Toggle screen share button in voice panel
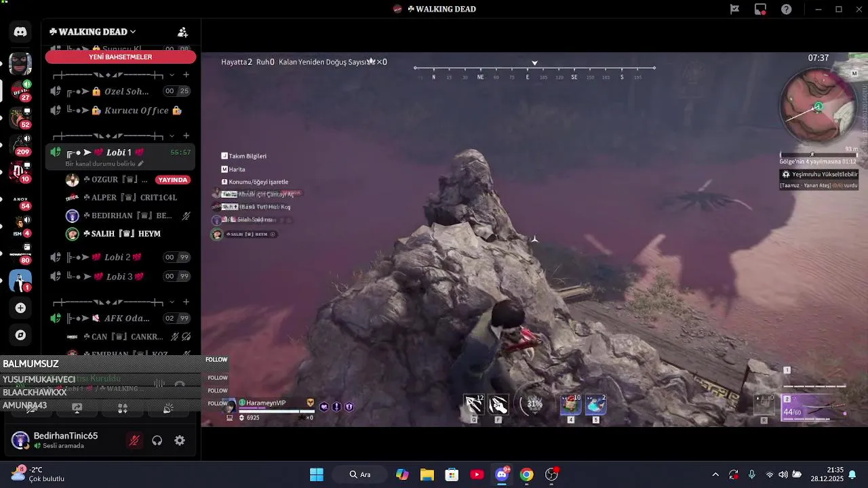The width and height of the screenshot is (868, 488). click(x=77, y=408)
